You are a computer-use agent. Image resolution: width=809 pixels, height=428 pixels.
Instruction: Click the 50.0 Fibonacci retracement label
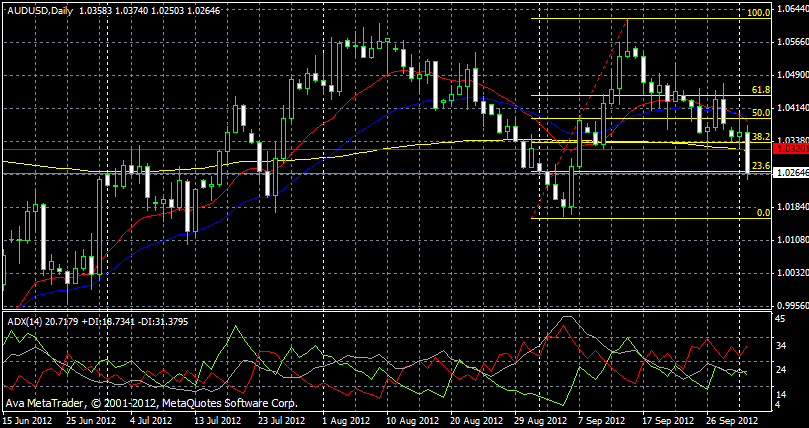(760, 114)
